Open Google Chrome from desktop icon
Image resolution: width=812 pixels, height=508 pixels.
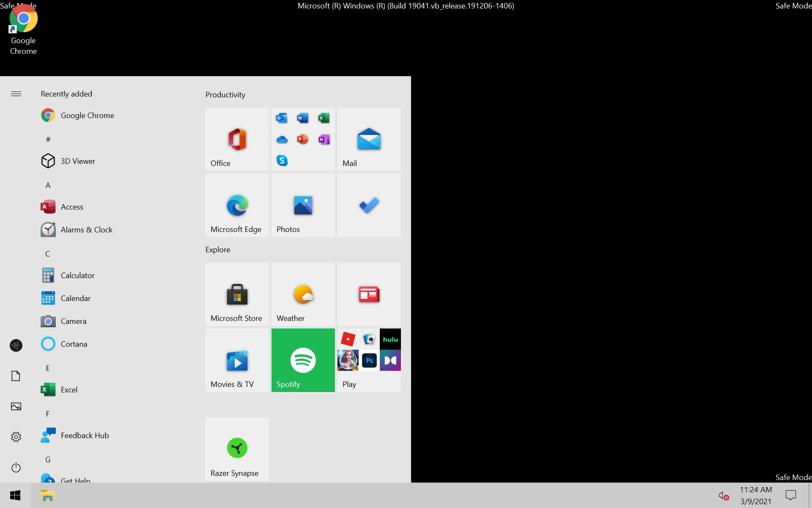(x=23, y=19)
